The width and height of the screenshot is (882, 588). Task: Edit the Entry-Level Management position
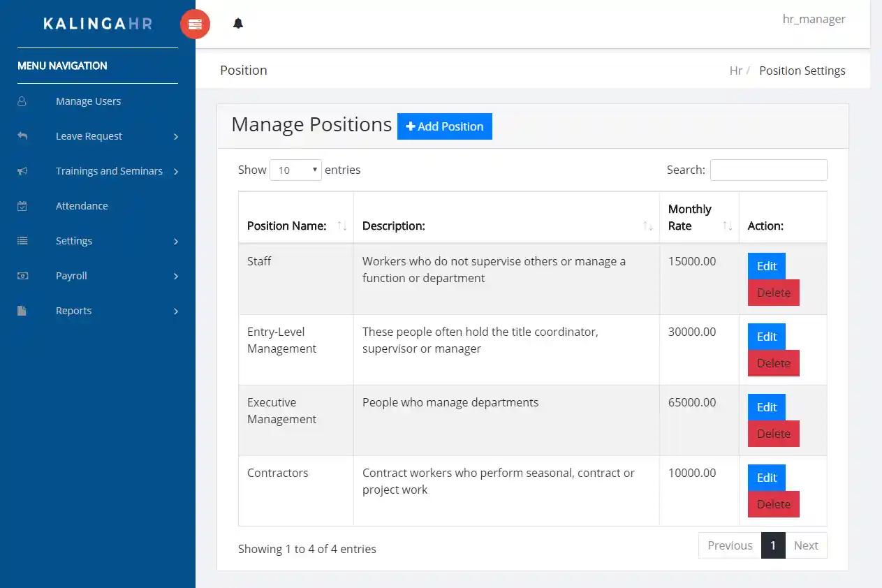(767, 337)
